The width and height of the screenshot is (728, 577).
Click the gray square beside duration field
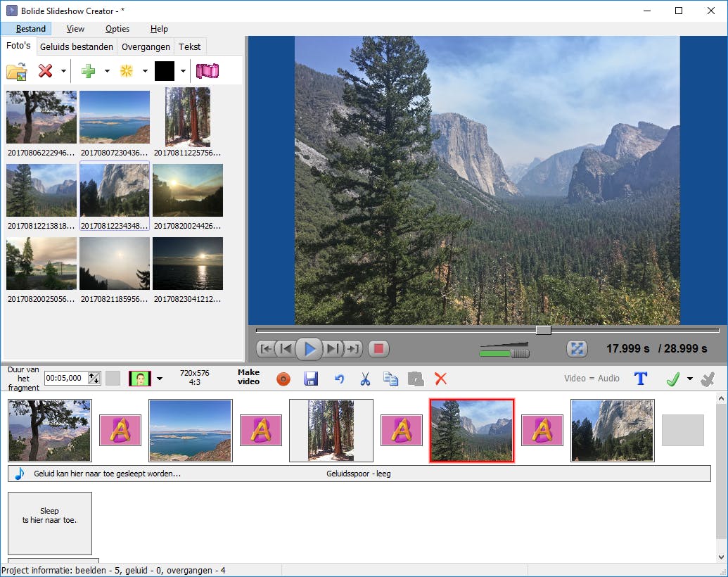(x=113, y=378)
